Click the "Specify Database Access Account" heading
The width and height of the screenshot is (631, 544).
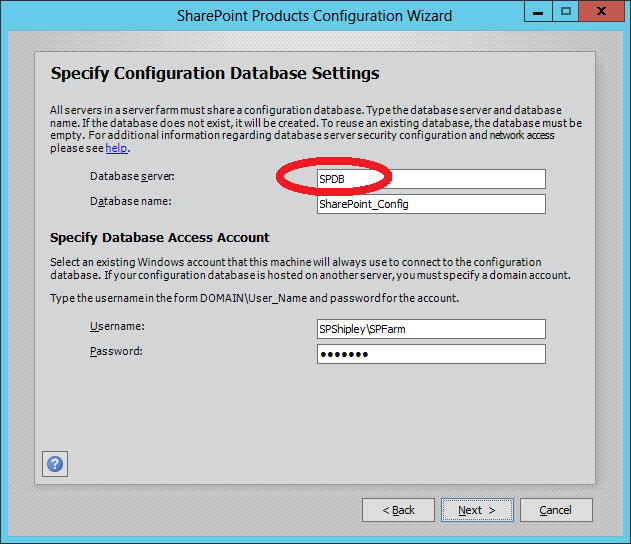(x=159, y=238)
